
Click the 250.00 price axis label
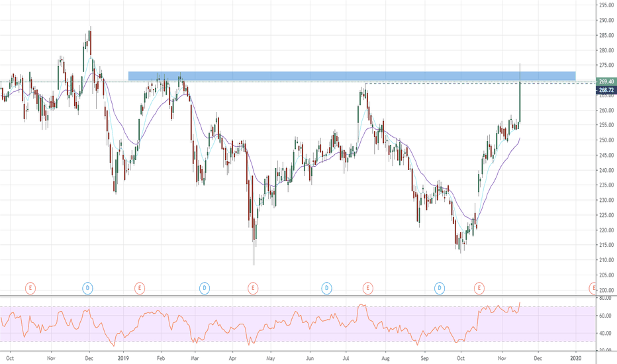606,140
